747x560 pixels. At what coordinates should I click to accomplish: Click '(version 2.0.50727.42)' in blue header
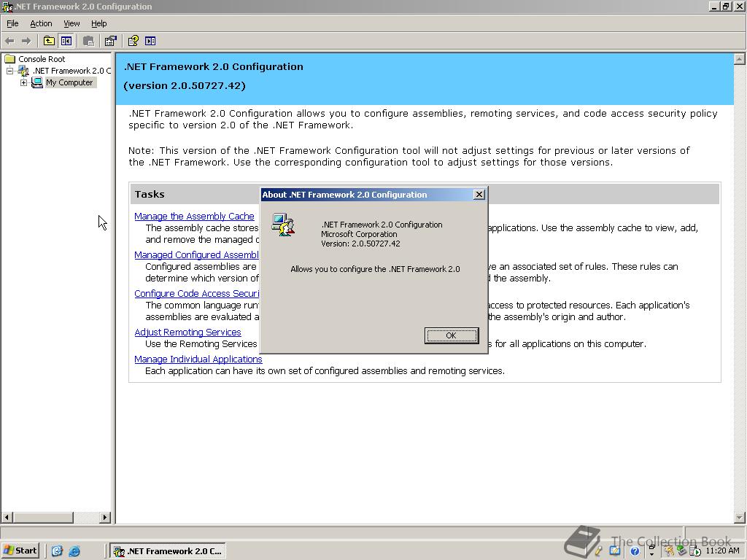[x=185, y=86]
